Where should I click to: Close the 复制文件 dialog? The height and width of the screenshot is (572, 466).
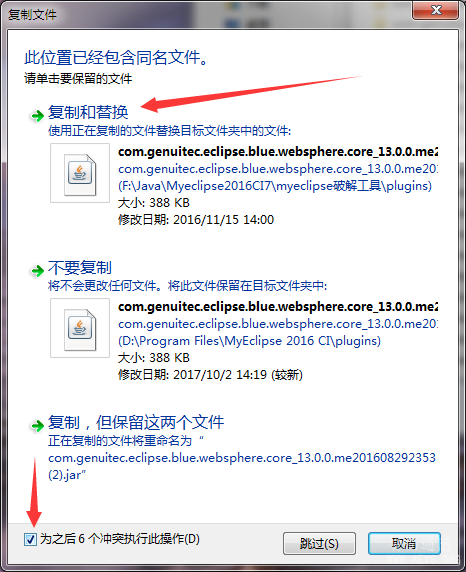coord(435,10)
